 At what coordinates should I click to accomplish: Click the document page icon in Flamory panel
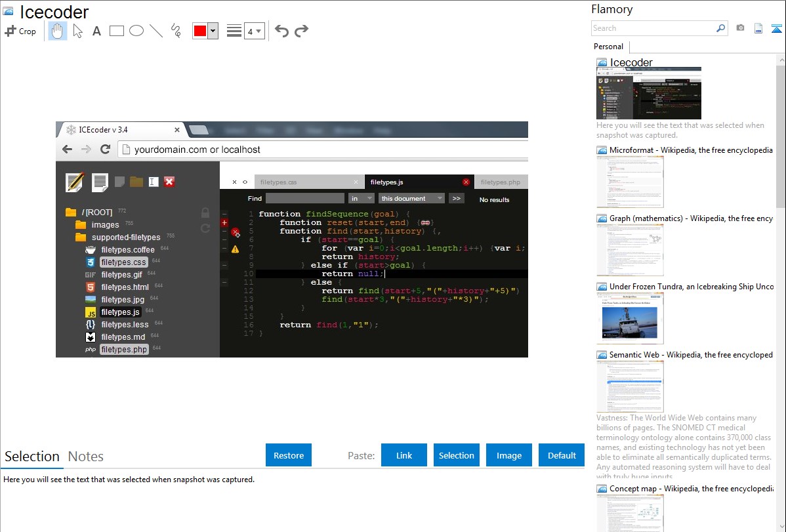coord(758,28)
